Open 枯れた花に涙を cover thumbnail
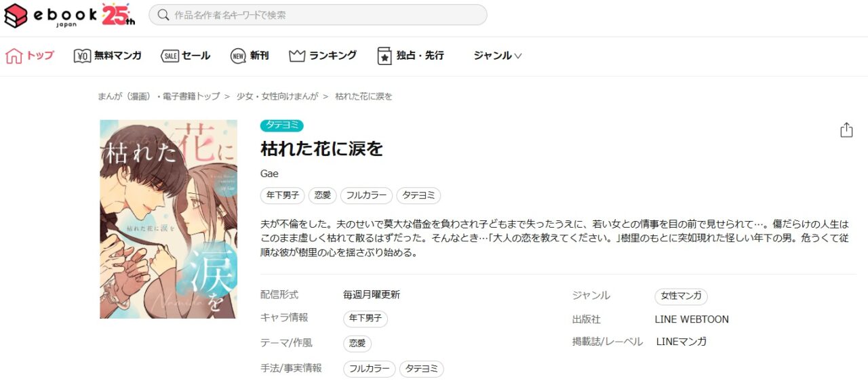Viewport: 868px width, 383px height. click(x=169, y=219)
